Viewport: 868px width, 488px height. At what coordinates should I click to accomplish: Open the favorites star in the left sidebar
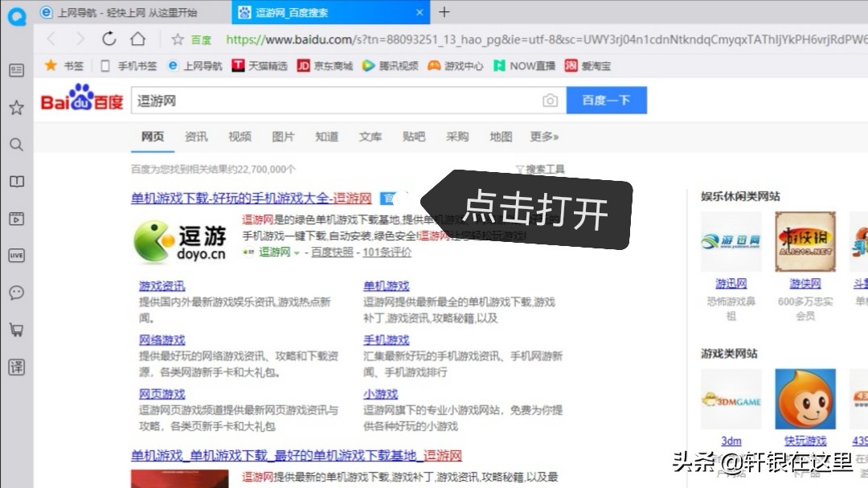click(16, 108)
